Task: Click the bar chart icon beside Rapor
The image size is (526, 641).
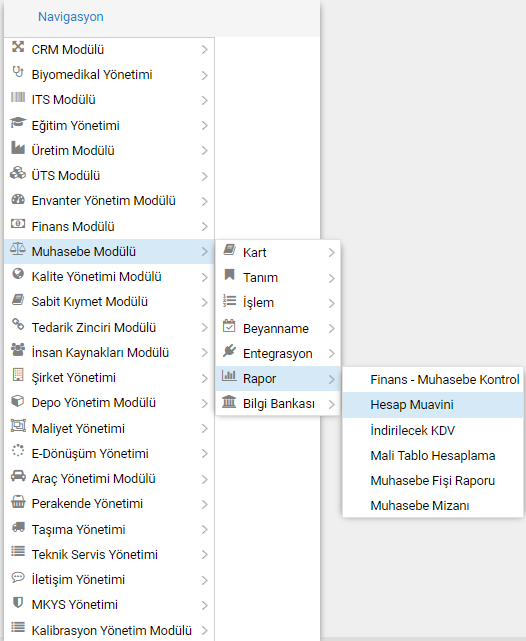Action: [229, 376]
